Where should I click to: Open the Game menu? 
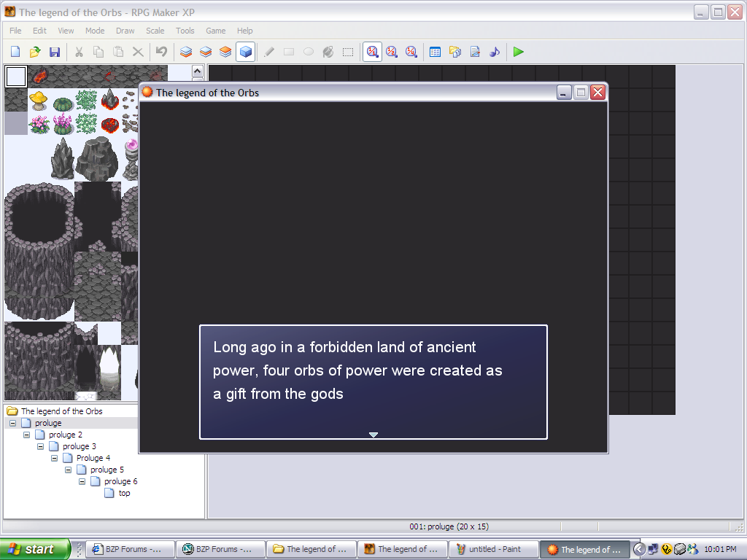coord(215,31)
